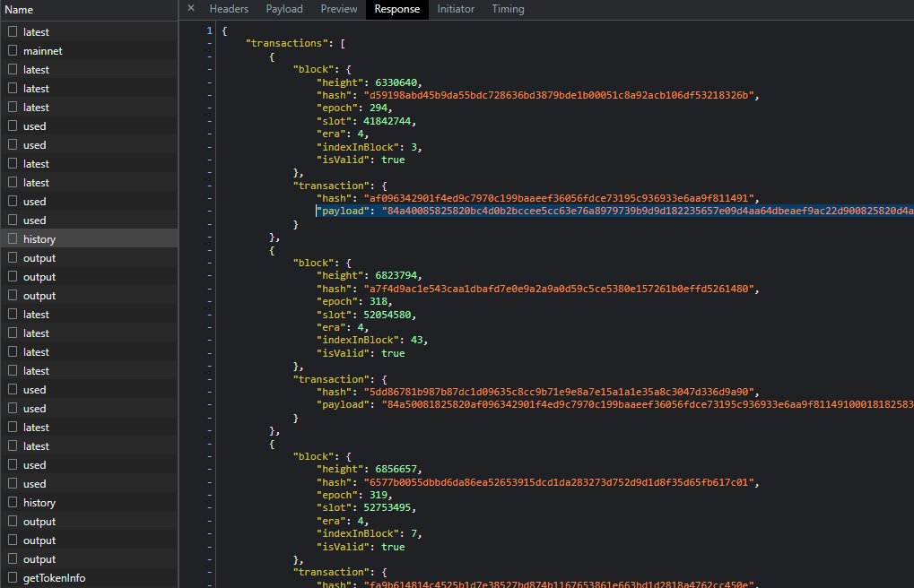The height and width of the screenshot is (588, 914).
Task: Click the "transactions" key in the response
Action: pos(287,43)
